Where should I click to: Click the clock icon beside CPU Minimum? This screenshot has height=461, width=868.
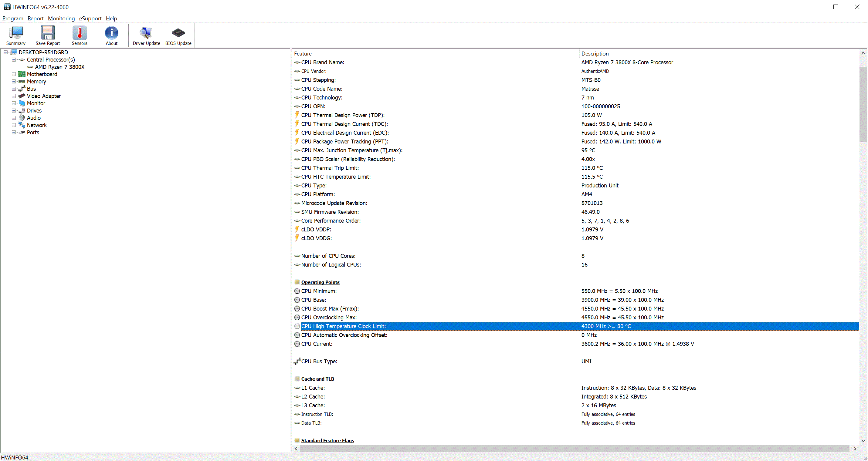297,291
